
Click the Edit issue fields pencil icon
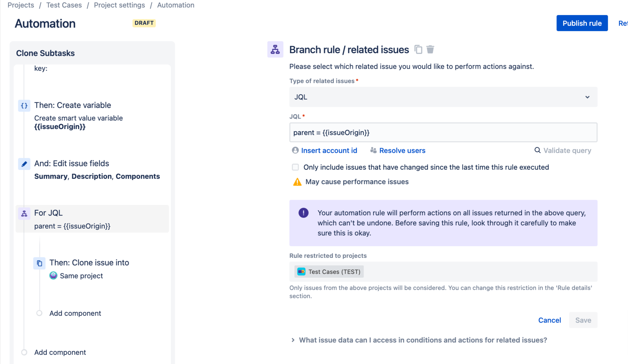24,164
